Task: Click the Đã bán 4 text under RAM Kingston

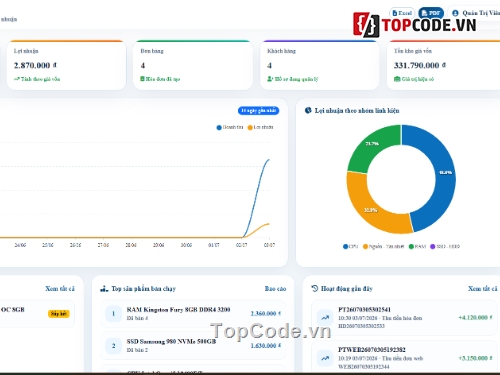Action: pyautogui.click(x=137, y=318)
